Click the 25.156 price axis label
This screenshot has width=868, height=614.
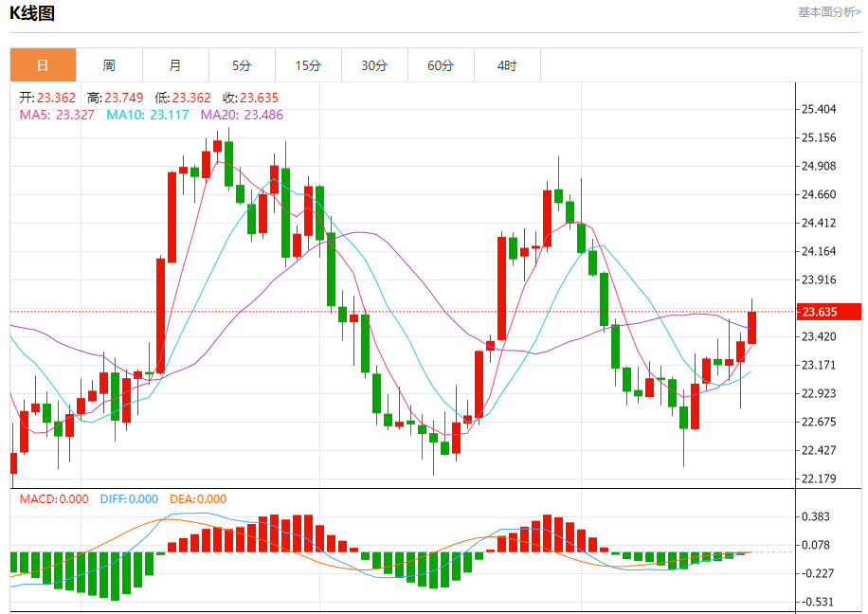tap(819, 137)
